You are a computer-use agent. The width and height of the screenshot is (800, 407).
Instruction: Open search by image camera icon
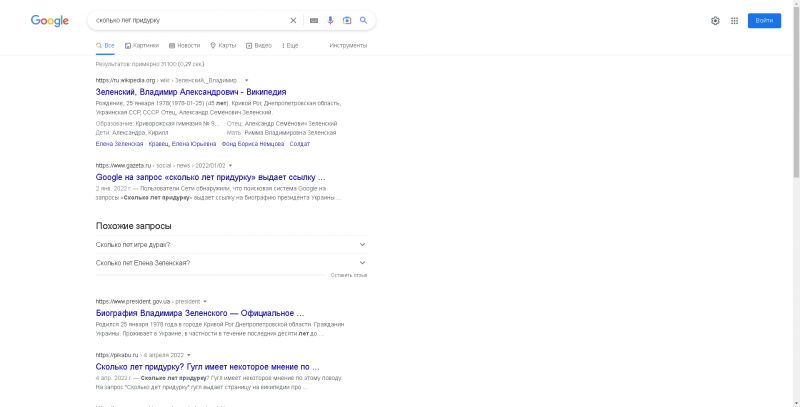click(x=347, y=20)
